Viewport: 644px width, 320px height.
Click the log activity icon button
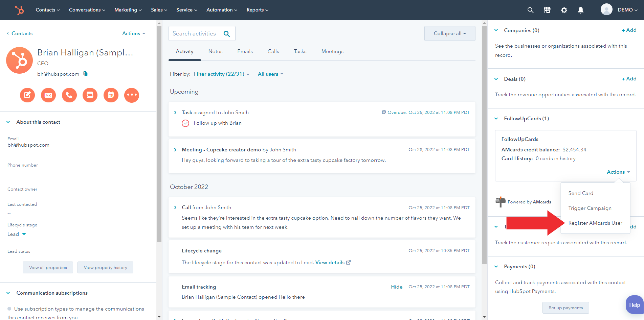tap(90, 95)
